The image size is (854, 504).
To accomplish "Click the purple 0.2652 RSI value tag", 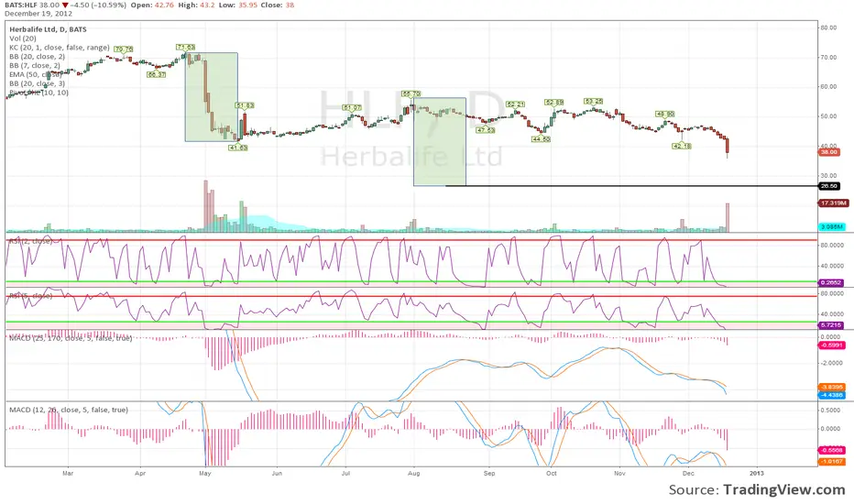I will pyautogui.click(x=832, y=283).
